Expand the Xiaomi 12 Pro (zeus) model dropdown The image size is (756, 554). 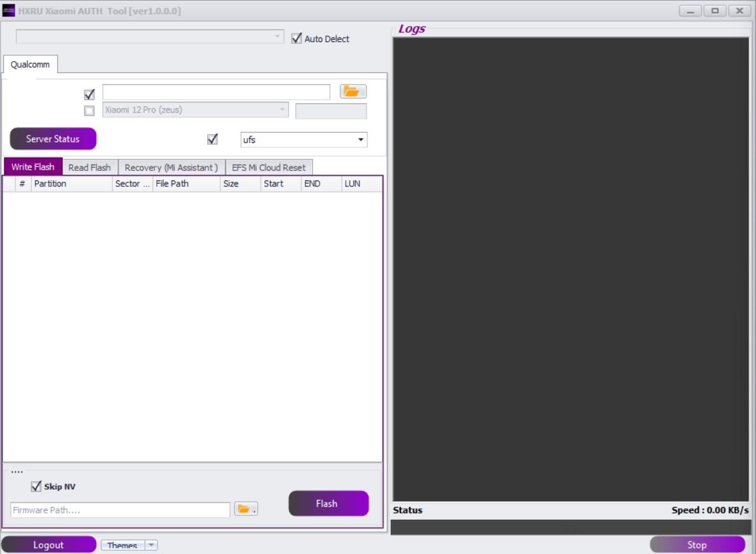195,110
